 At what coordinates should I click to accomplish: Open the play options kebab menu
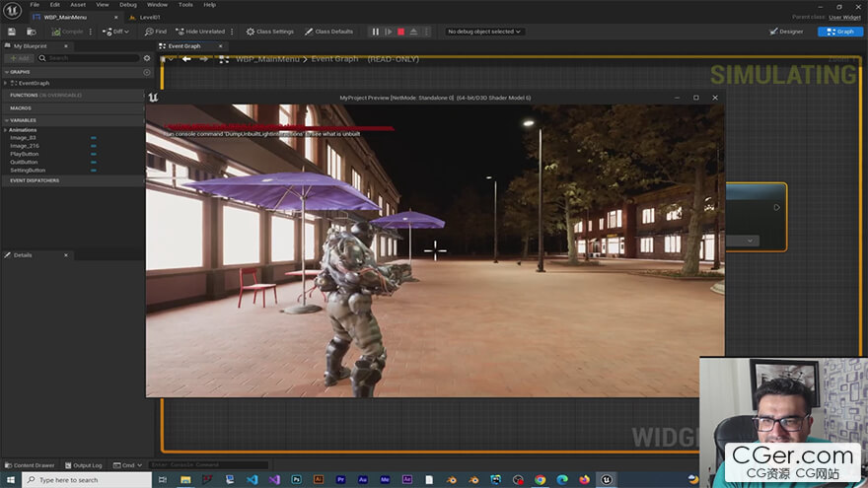pos(426,32)
